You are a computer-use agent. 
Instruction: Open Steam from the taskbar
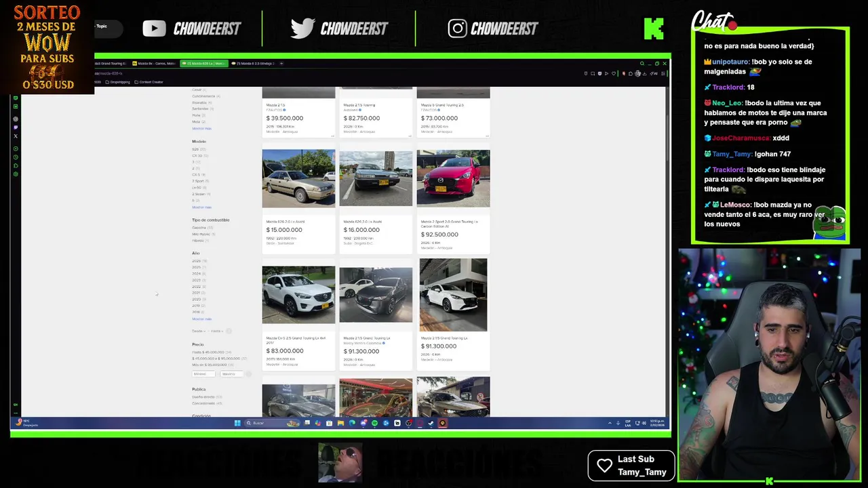click(431, 423)
